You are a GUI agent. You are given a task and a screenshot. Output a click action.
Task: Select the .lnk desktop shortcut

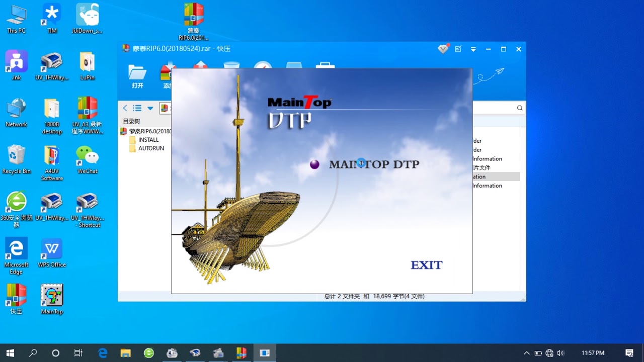(16, 65)
